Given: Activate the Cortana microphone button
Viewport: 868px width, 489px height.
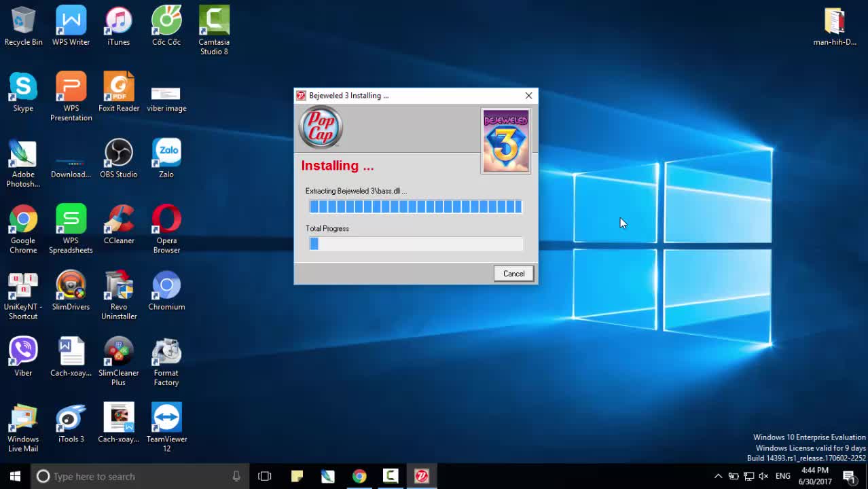Looking at the screenshot, I should click(236, 476).
